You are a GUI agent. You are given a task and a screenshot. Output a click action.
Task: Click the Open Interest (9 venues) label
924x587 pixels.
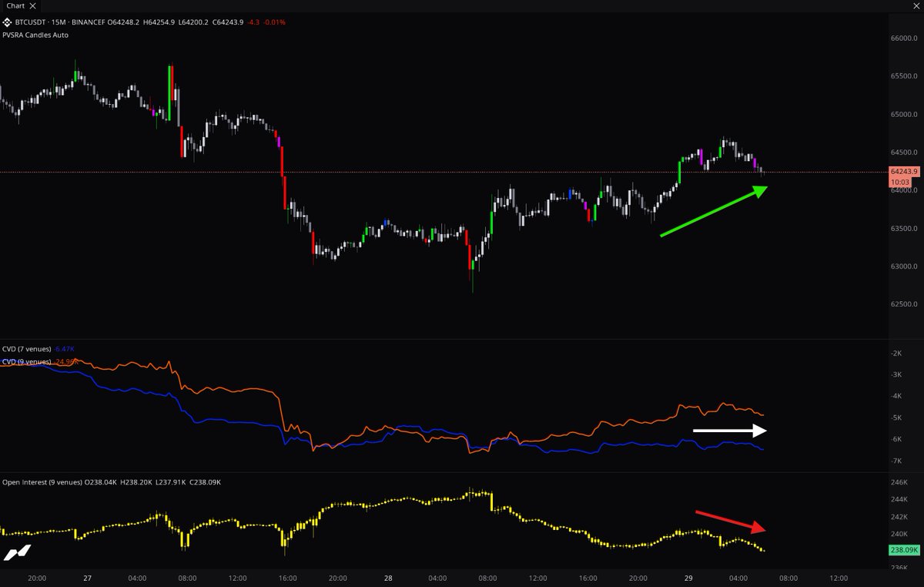42,482
